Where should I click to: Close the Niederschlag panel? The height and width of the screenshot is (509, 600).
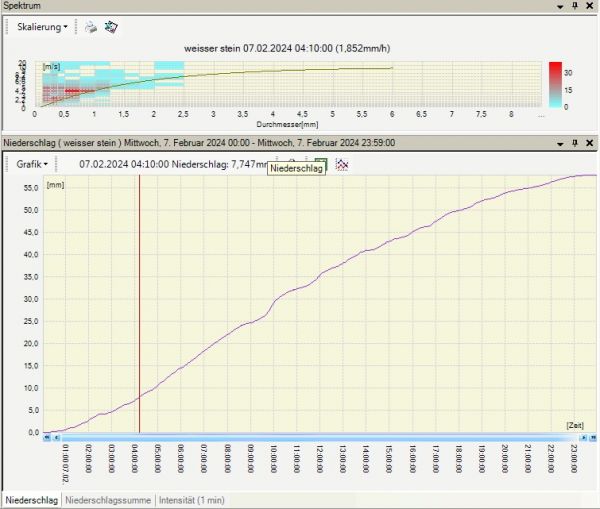[x=591, y=143]
